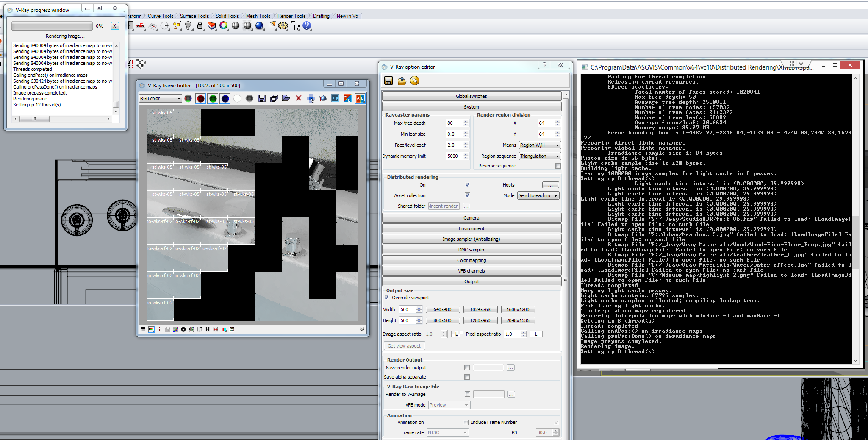Toggle the red channel button in frame buffer
The width and height of the screenshot is (868, 440).
[x=201, y=98]
